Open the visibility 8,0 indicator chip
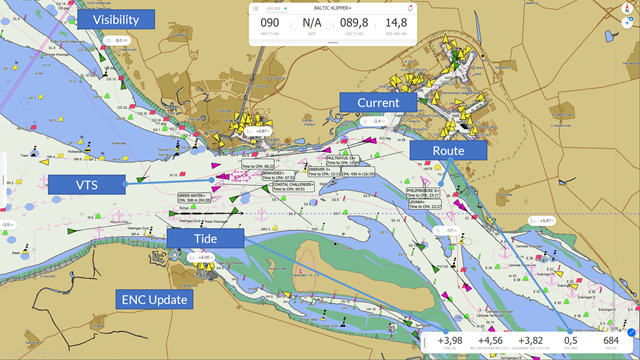640x360 pixels. pos(117,40)
